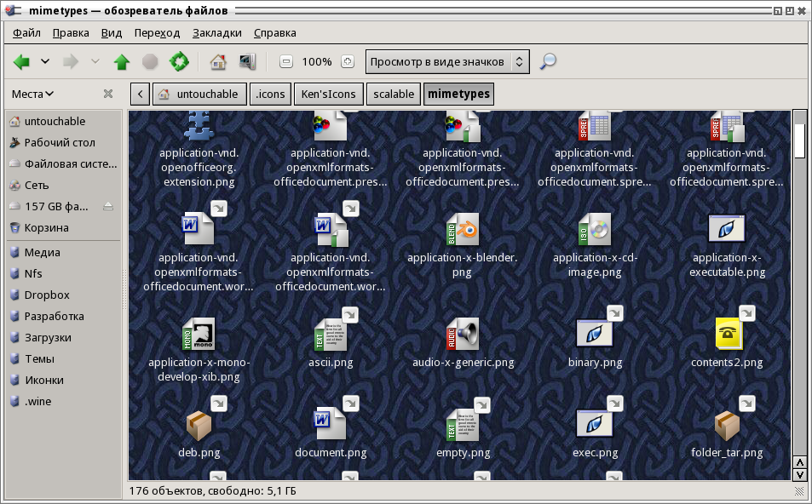This screenshot has width=812, height=504.
Task: Click the stop loading toolbar icon
Action: 150,62
